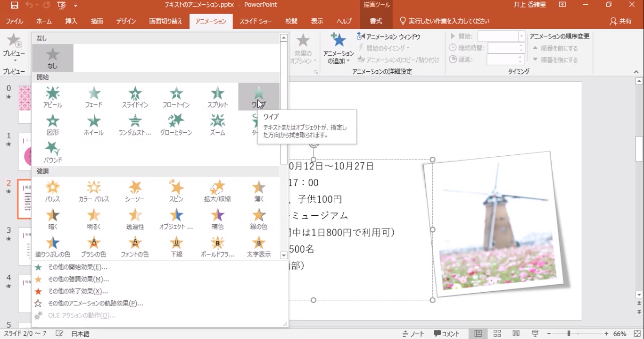Select the 補色 emphasis effect
The image size is (644, 339).
pos(217,219)
